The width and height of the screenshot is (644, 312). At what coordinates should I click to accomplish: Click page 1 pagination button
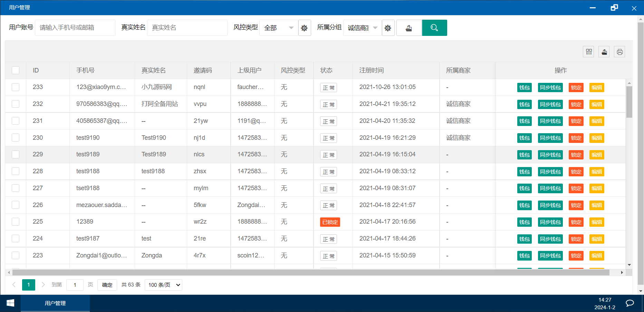pyautogui.click(x=29, y=285)
